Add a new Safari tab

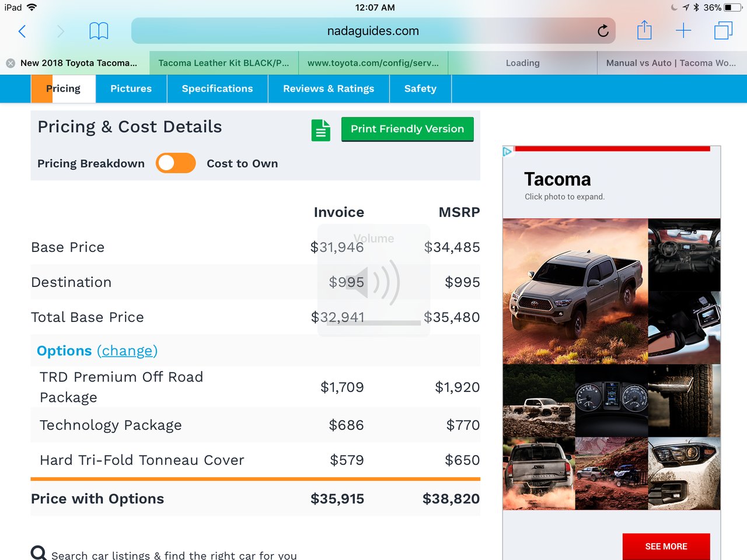[683, 31]
